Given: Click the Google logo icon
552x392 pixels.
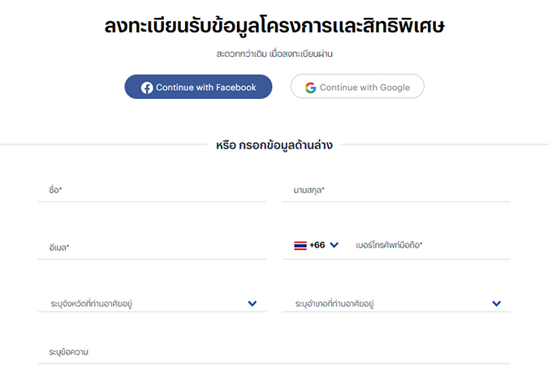Looking at the screenshot, I should pyautogui.click(x=310, y=88).
